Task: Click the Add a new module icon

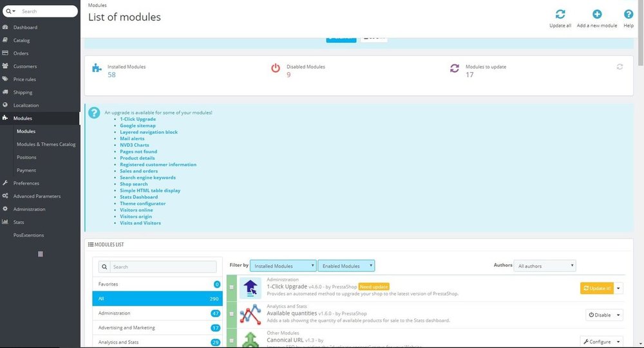Action: pos(597,14)
